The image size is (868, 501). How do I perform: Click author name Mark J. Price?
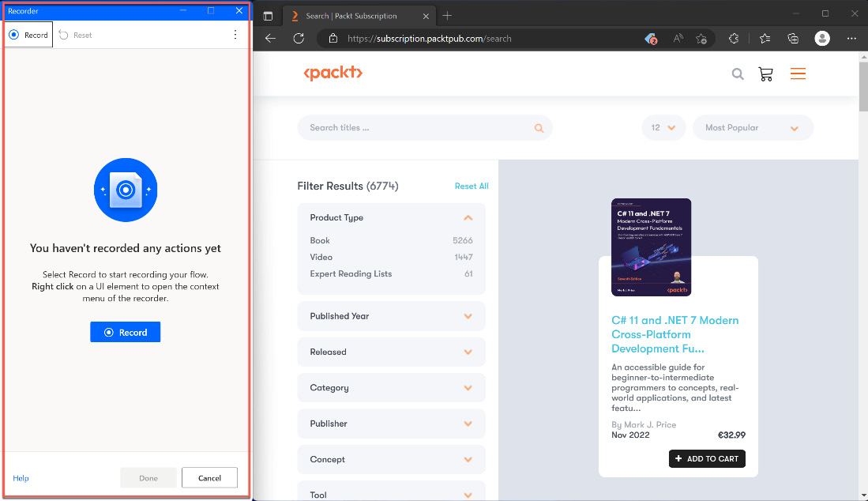tap(650, 424)
